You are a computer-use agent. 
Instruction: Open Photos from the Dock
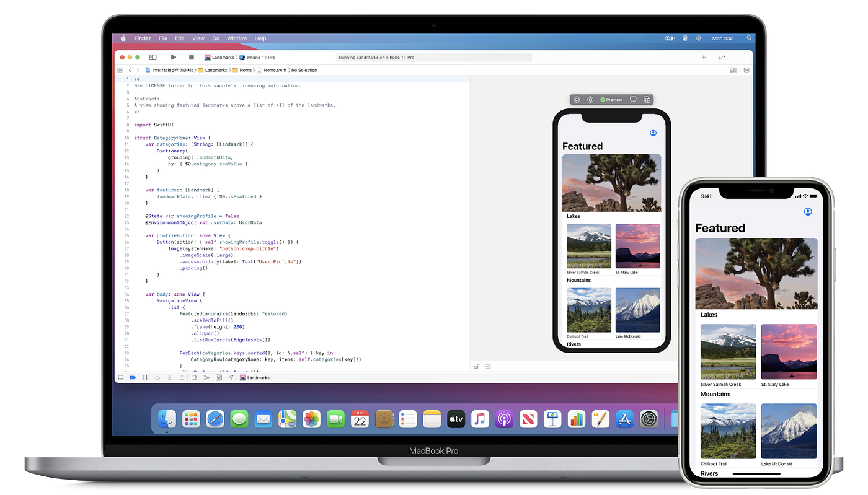tap(312, 419)
